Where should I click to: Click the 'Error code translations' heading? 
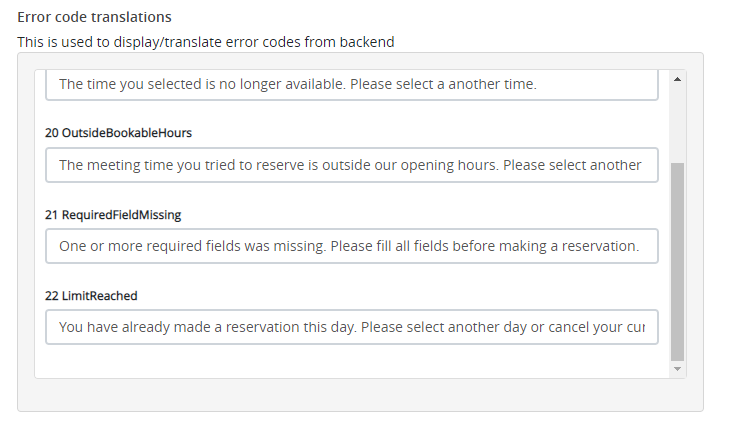94,18
